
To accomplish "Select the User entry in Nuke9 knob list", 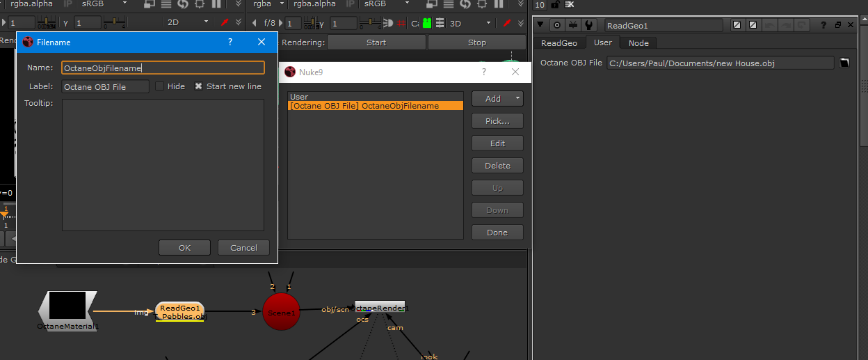I will 376,97.
